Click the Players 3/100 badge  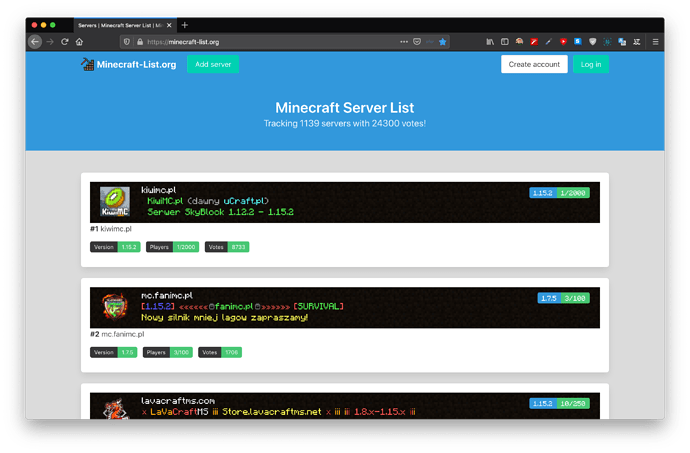[x=168, y=352]
